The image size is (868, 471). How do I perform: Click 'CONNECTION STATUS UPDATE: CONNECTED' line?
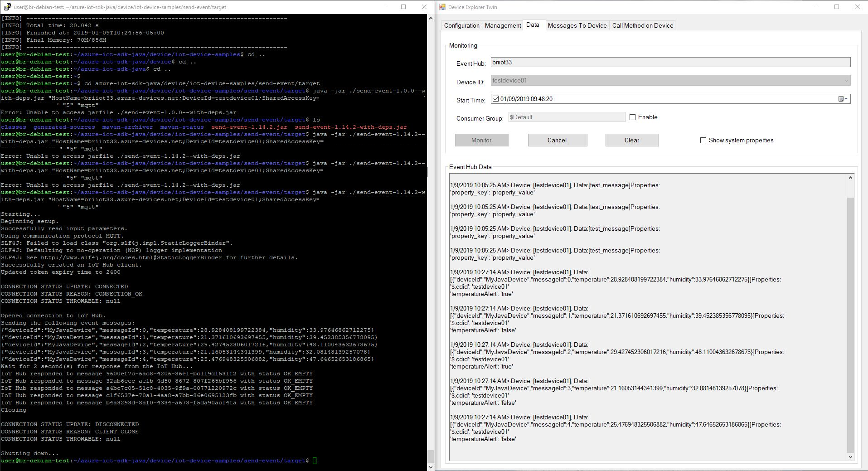point(64,286)
